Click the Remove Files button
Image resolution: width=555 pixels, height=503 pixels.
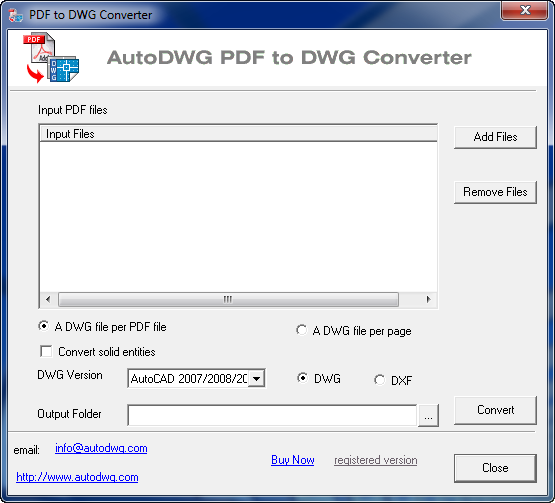click(495, 192)
